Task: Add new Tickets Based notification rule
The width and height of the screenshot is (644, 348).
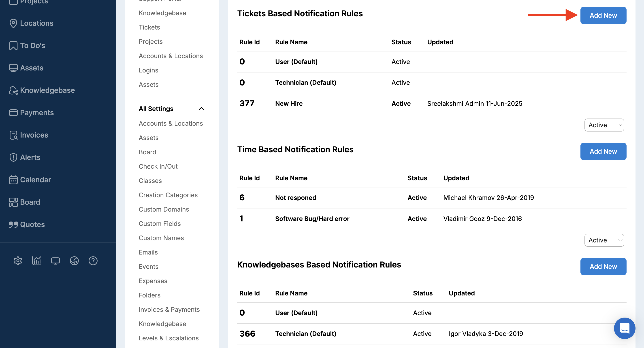Action: pos(603,15)
